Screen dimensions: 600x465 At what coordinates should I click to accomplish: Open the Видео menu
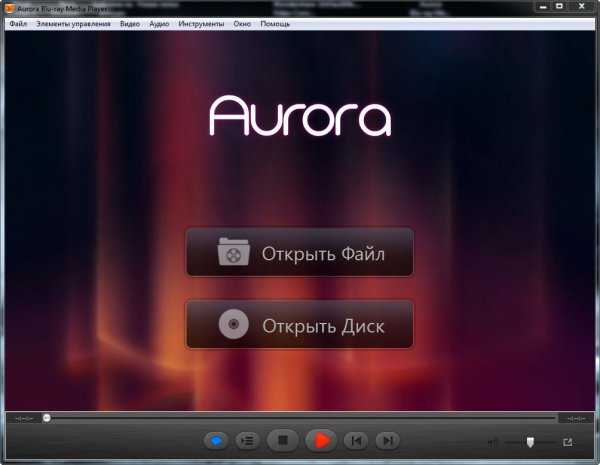click(x=130, y=24)
